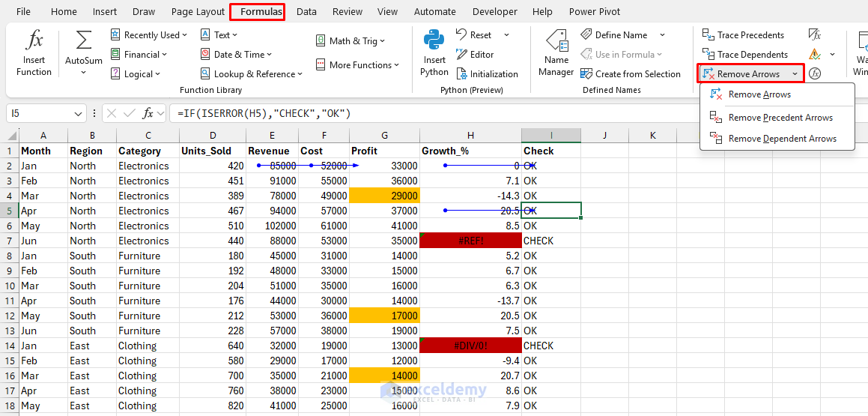Open the File tab
Image resolution: width=868 pixels, height=416 pixels.
pyautogui.click(x=23, y=12)
